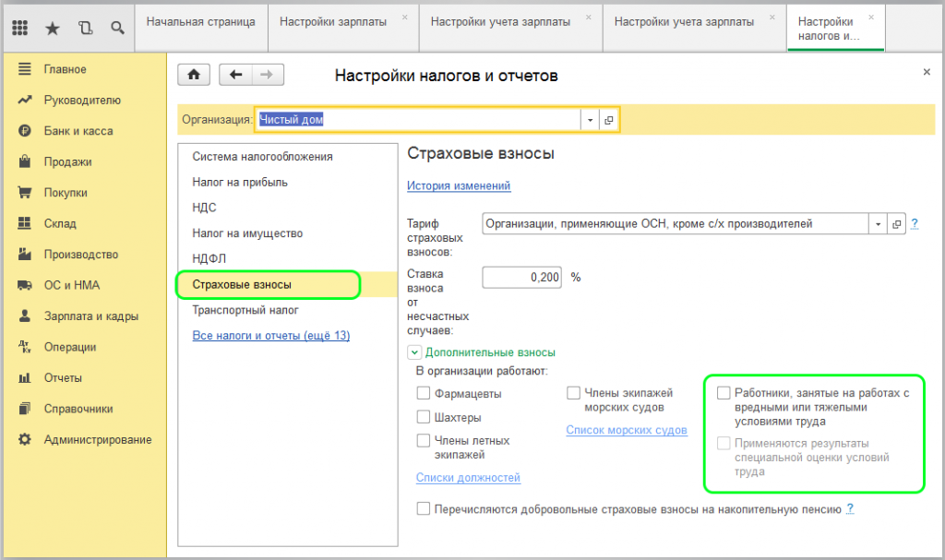Open the history icon in top bar
Image resolution: width=945 pixels, height=560 pixels.
(85, 28)
